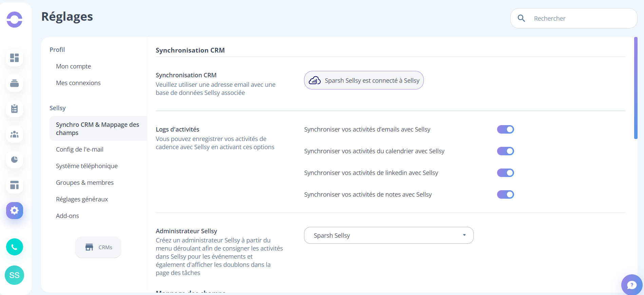The width and height of the screenshot is (644, 295).
Task: Toggle linkedin activities sync with Sellsy
Action: [506, 173]
